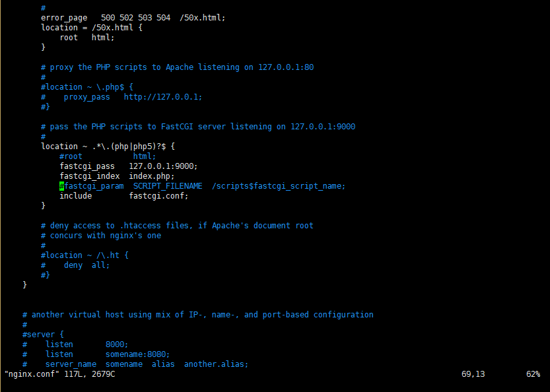Click the commented '#server {' line
Image resolution: width=550 pixels, height=392 pixels.
click(43, 335)
